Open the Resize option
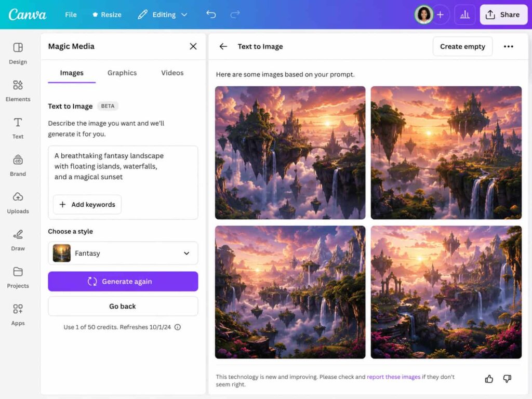Screen dimensions: 532x399 pyautogui.click(x=107, y=15)
